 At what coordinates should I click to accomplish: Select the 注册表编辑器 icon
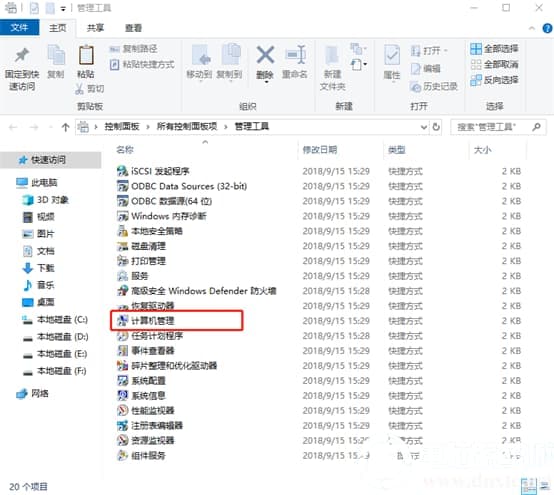click(122, 426)
